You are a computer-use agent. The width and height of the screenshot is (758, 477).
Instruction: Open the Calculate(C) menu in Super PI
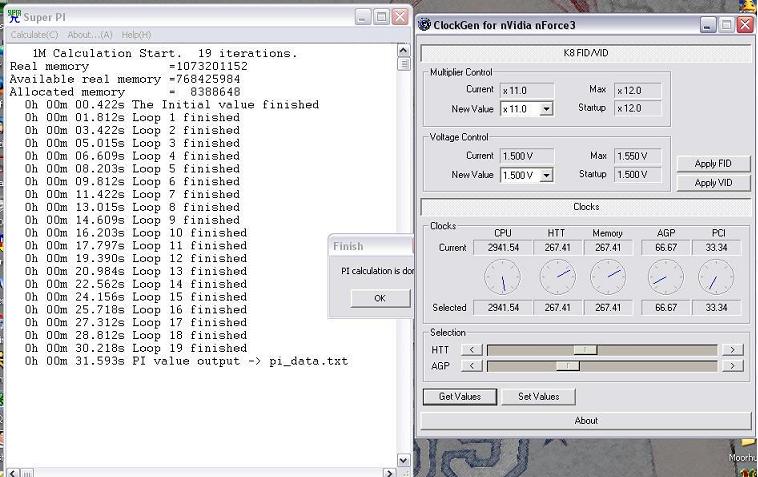(x=34, y=35)
